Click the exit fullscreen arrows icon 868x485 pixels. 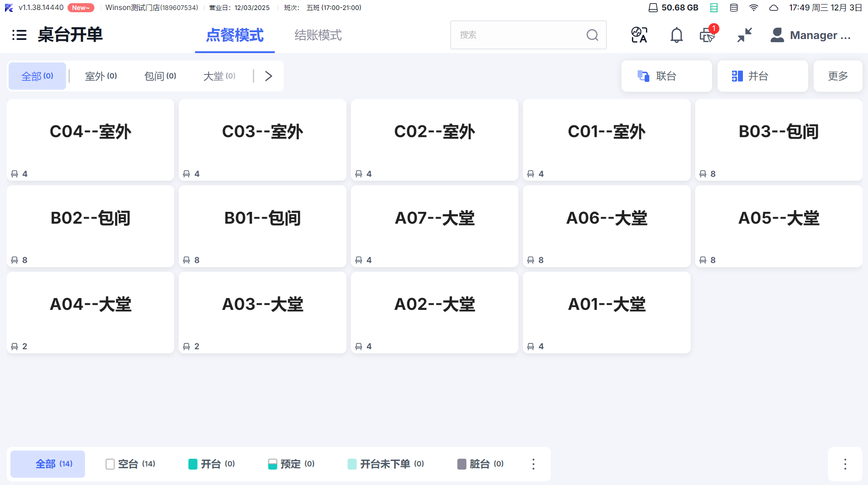pos(744,35)
